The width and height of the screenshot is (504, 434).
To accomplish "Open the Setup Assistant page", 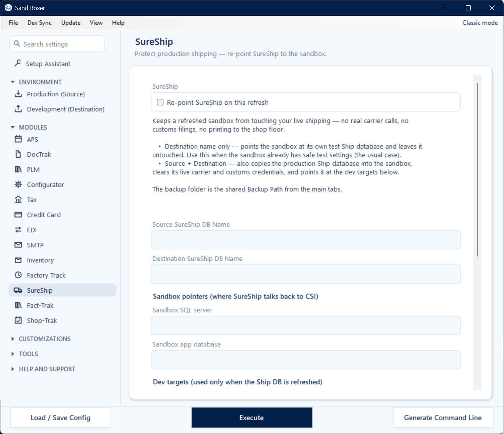I will pyautogui.click(x=48, y=64).
